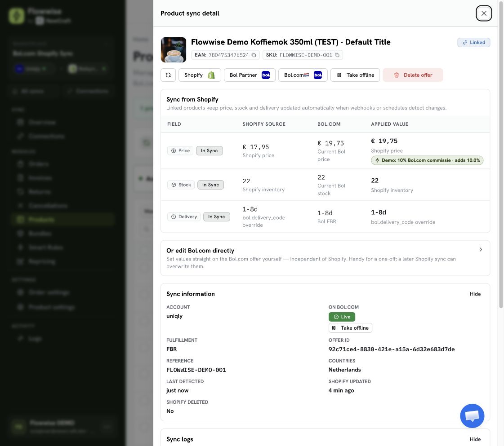Screen dimensions: 504x446
Task: Click the Stock field label
Action: coord(181,185)
